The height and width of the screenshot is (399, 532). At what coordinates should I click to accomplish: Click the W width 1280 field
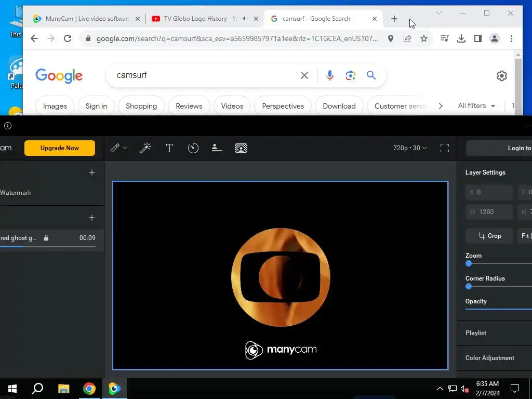pyautogui.click(x=489, y=212)
